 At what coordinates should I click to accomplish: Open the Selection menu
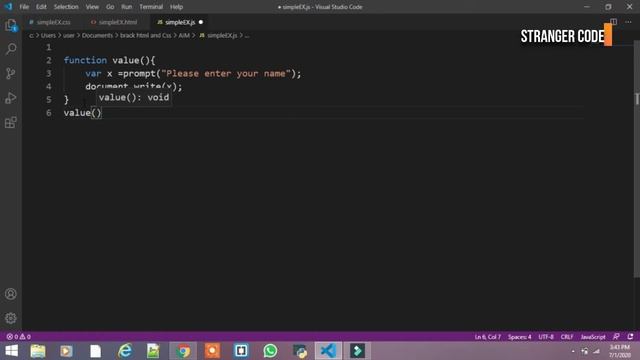66,7
